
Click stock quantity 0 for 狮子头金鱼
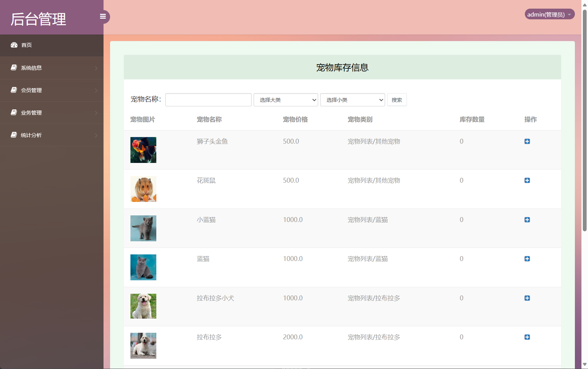461,142
